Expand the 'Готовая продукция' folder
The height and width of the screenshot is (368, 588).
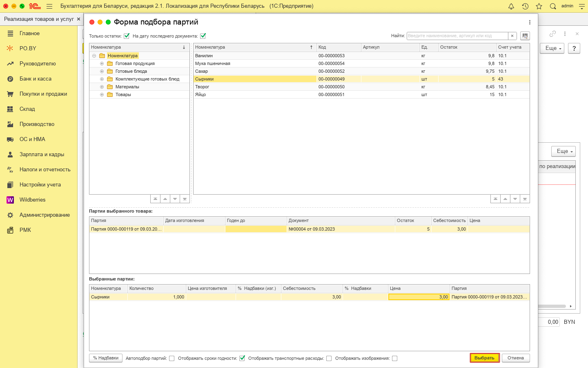tap(102, 64)
